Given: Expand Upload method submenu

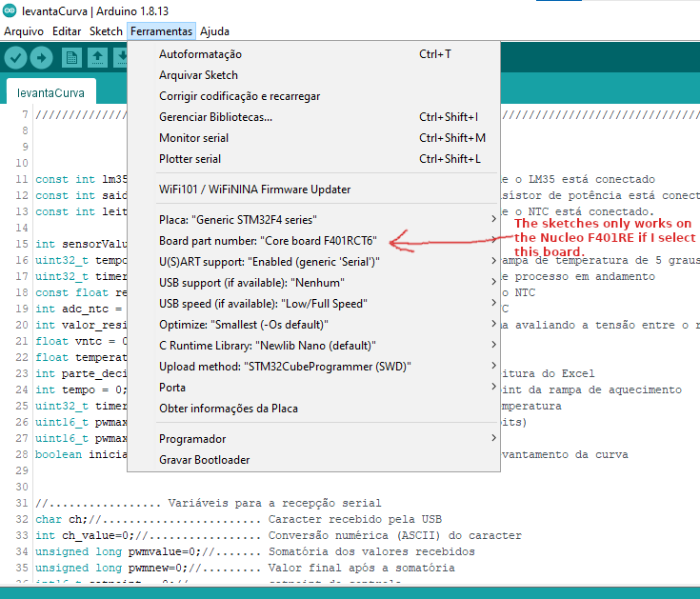Looking at the screenshot, I should 313,367.
